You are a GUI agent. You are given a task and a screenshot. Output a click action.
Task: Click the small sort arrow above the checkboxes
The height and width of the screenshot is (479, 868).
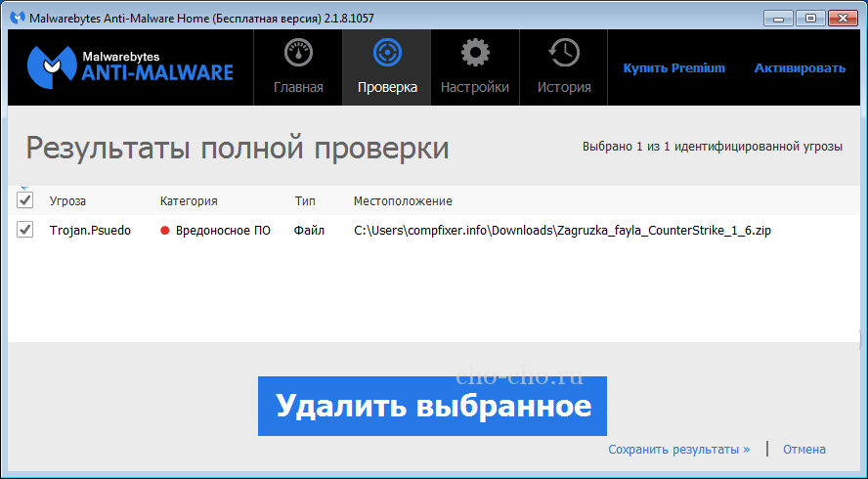click(x=25, y=187)
